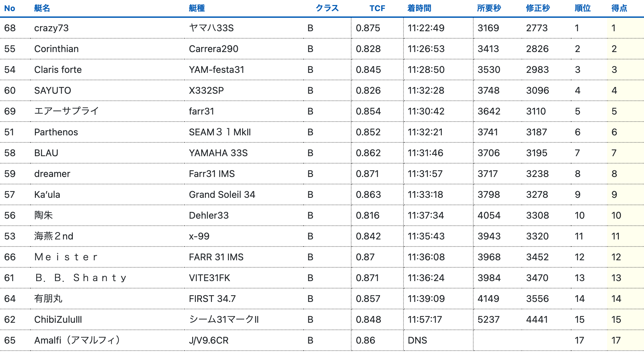The image size is (644, 356).
Task: Sort by 所要秒 column header
Action: click(x=489, y=8)
